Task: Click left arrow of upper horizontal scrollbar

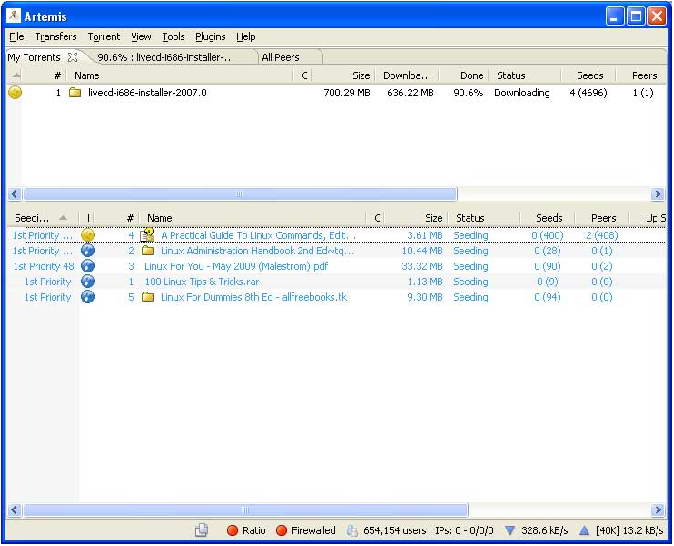Action: (14, 194)
